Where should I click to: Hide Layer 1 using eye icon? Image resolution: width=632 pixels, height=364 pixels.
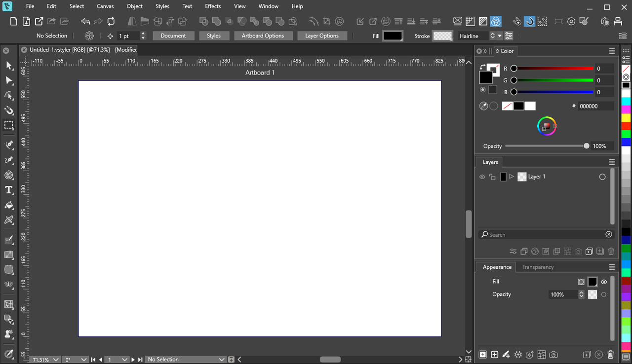tap(482, 177)
